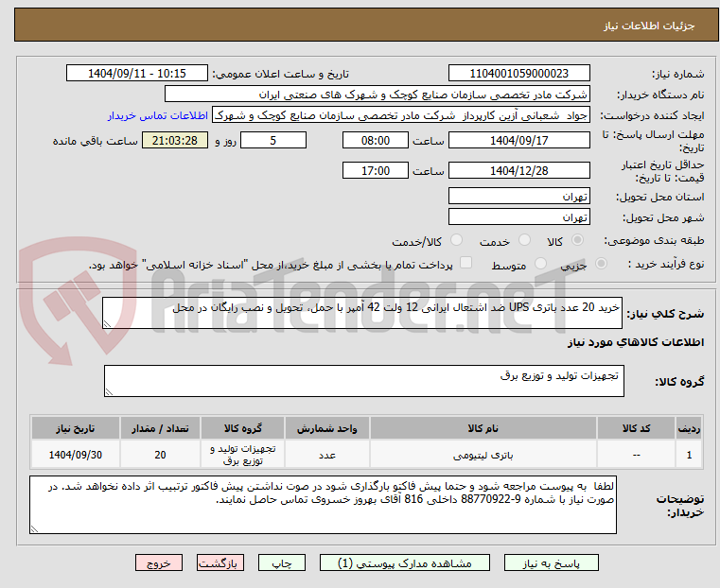Click the remaining time field 21:03:28
Viewport: 720px width, 588px height.
pyautogui.click(x=175, y=140)
